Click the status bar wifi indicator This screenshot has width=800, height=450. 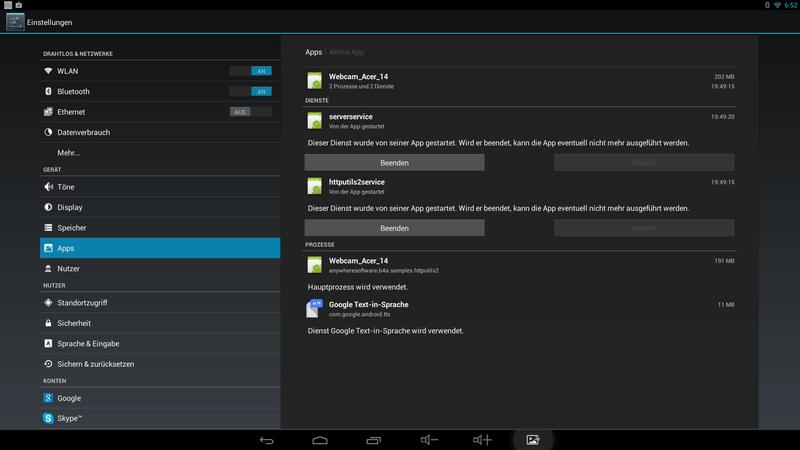[777, 5]
